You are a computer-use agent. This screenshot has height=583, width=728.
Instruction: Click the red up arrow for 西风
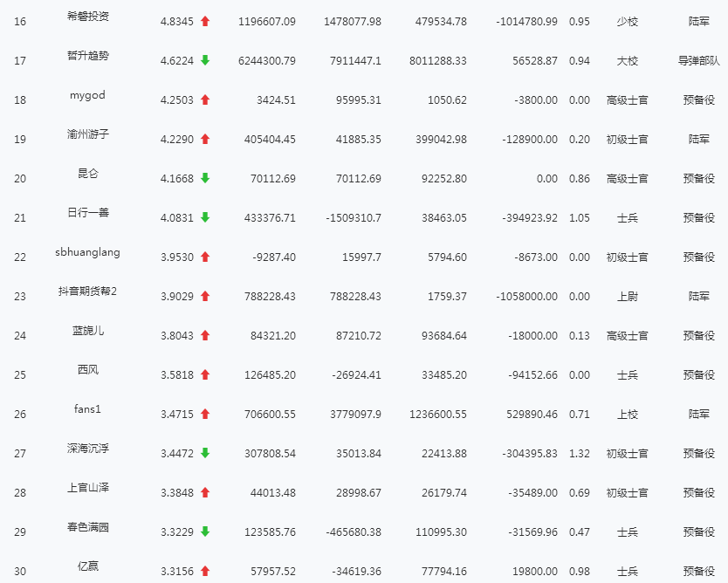[x=205, y=374]
